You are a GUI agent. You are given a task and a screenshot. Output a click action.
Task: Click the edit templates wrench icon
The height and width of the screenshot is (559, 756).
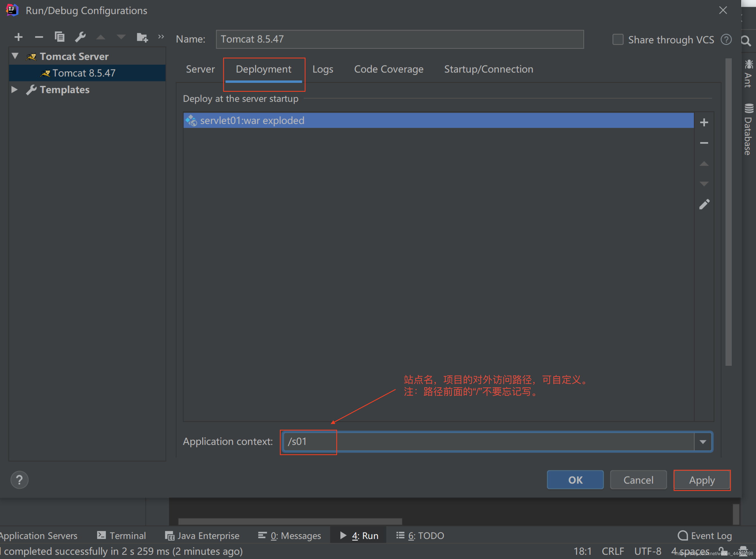point(80,36)
